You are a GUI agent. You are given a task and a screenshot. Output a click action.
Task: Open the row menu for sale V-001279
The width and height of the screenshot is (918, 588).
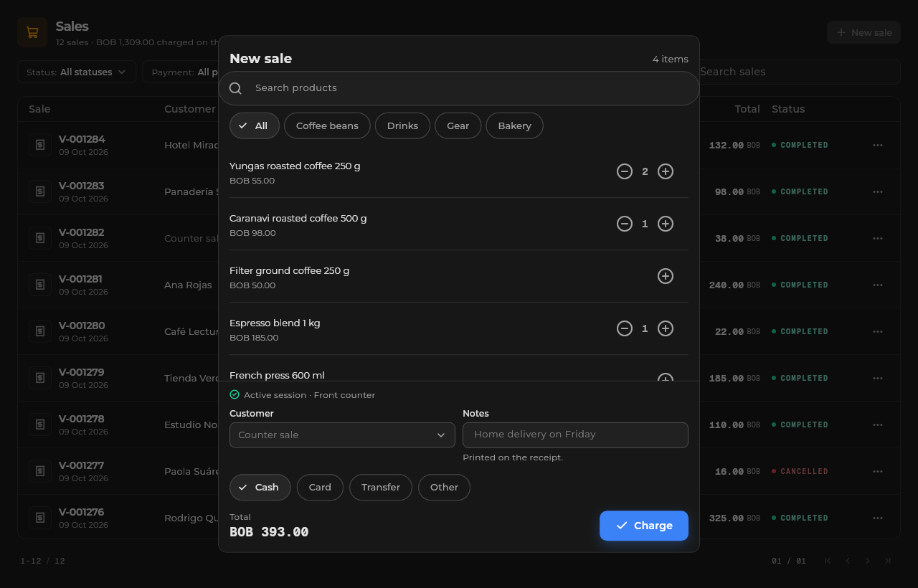point(878,378)
